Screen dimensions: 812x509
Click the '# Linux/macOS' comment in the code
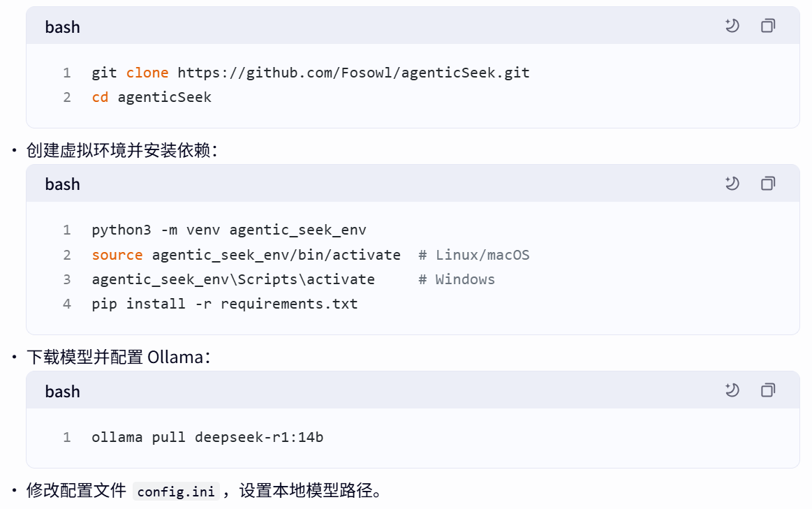[474, 255]
